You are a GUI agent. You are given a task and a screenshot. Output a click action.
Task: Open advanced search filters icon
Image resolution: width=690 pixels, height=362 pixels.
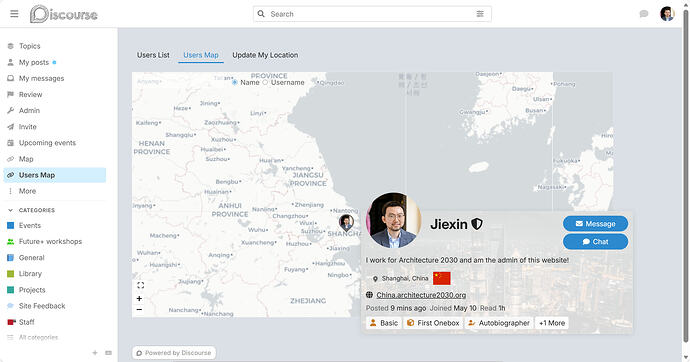(x=480, y=14)
